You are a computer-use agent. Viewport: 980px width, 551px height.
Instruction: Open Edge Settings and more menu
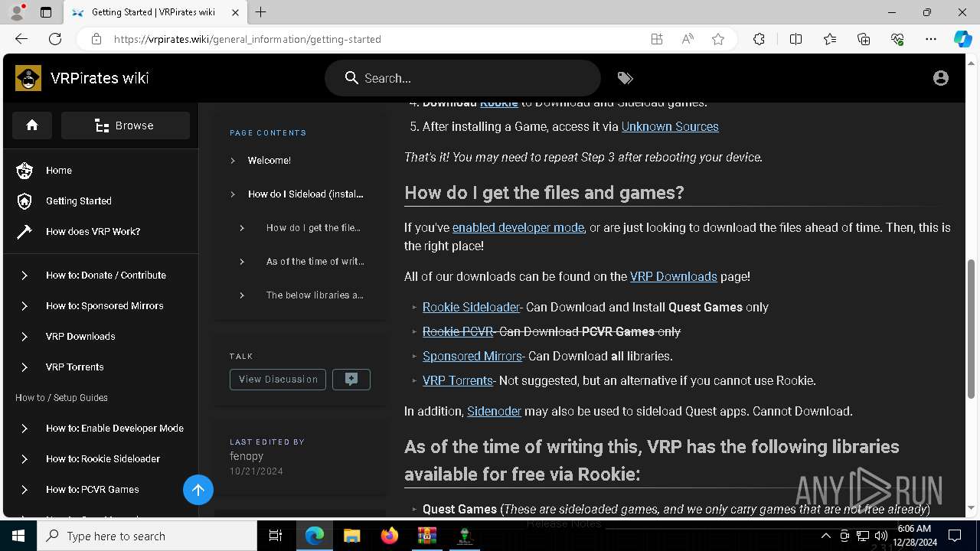tap(931, 39)
